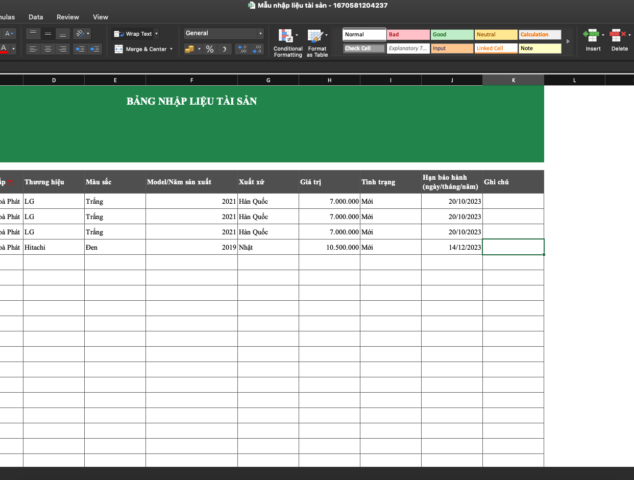634x480 pixels.
Task: Click the Delete cells icon
Action: (x=619, y=40)
